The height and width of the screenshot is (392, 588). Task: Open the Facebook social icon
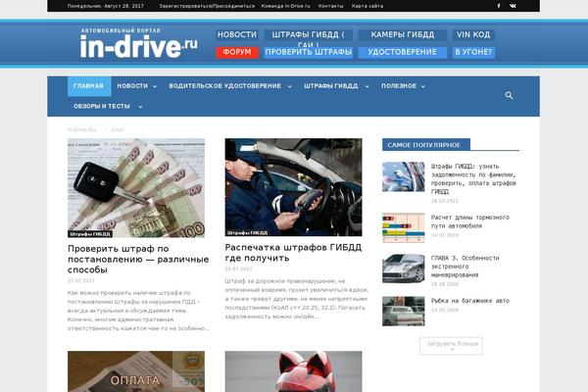pos(499,6)
